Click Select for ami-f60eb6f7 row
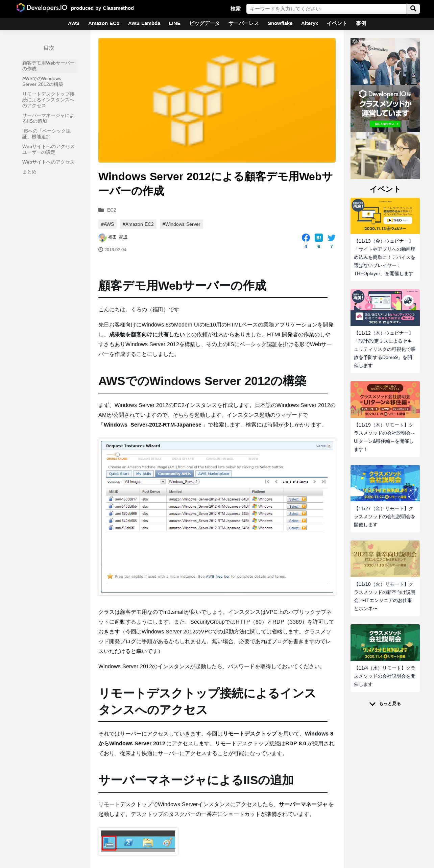 (296, 528)
